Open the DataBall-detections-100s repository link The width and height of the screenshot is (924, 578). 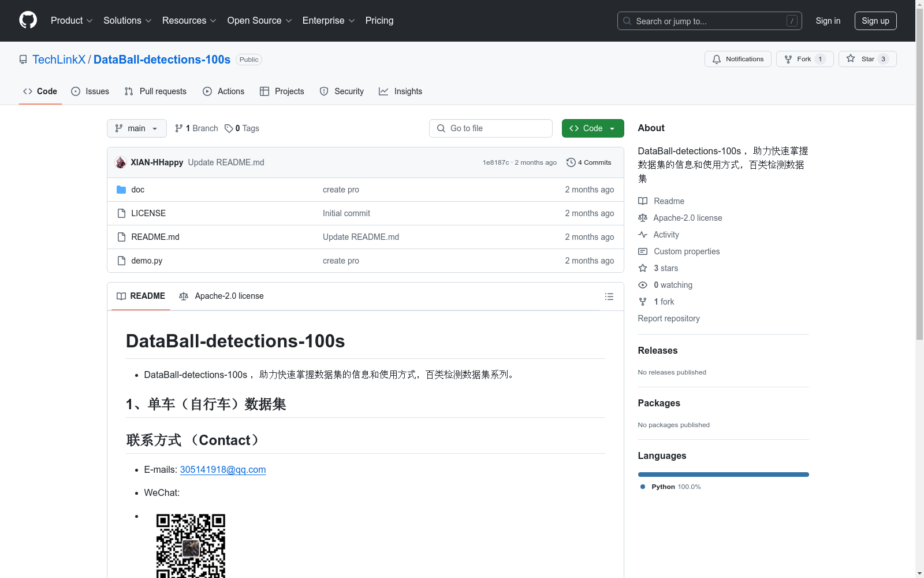click(162, 60)
